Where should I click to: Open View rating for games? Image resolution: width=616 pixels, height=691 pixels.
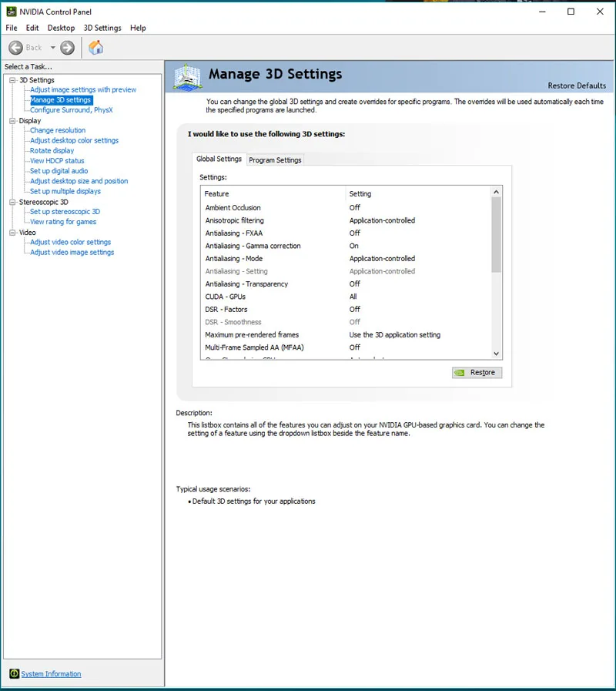[63, 222]
